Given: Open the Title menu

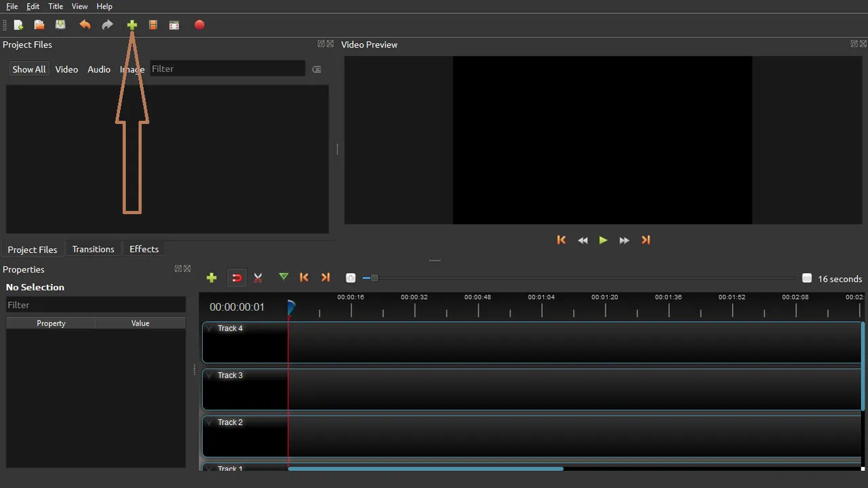Looking at the screenshot, I should click(x=56, y=6).
